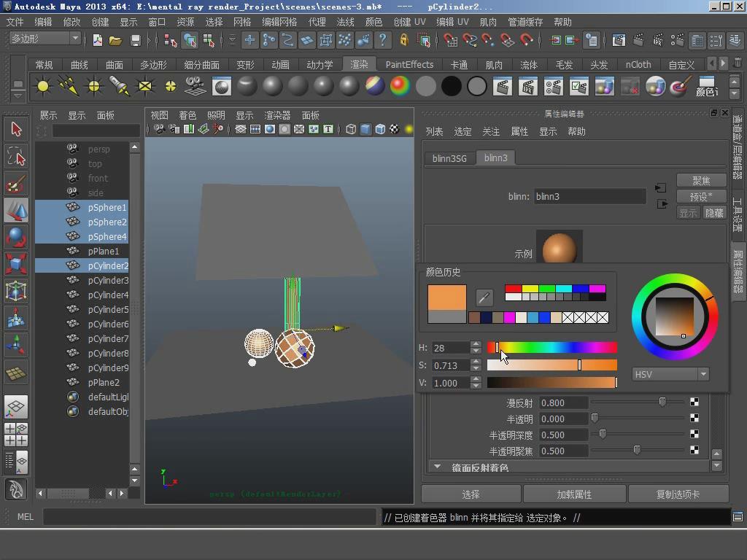This screenshot has width=747, height=560.
Task: Create an area light from shelf
Action: (x=145, y=86)
